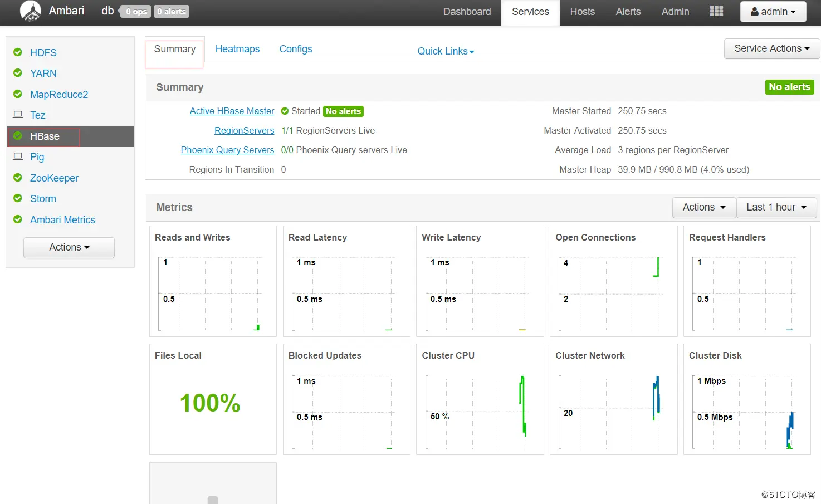Open the MapReduce2 service

(x=59, y=95)
